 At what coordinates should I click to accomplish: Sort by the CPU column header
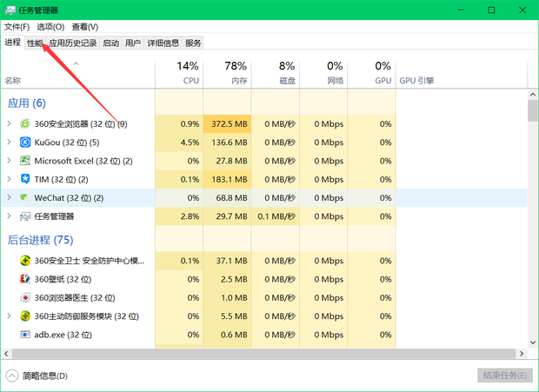(179, 73)
